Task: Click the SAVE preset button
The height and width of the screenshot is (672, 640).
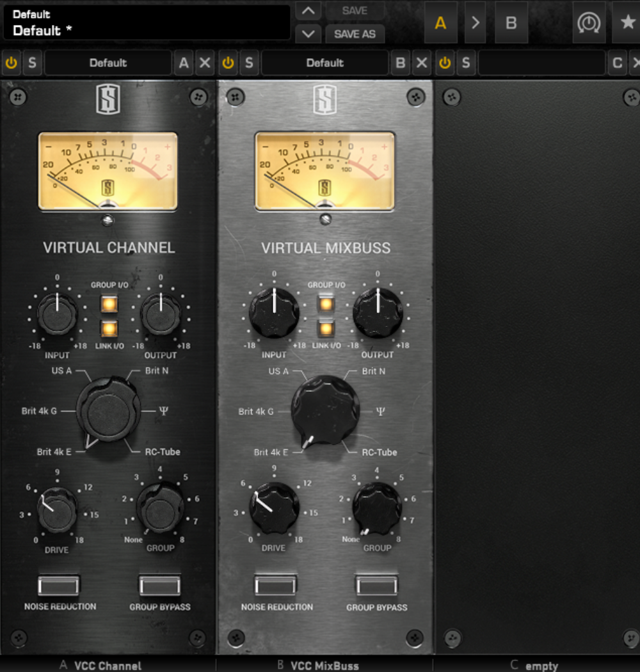Action: point(355,11)
